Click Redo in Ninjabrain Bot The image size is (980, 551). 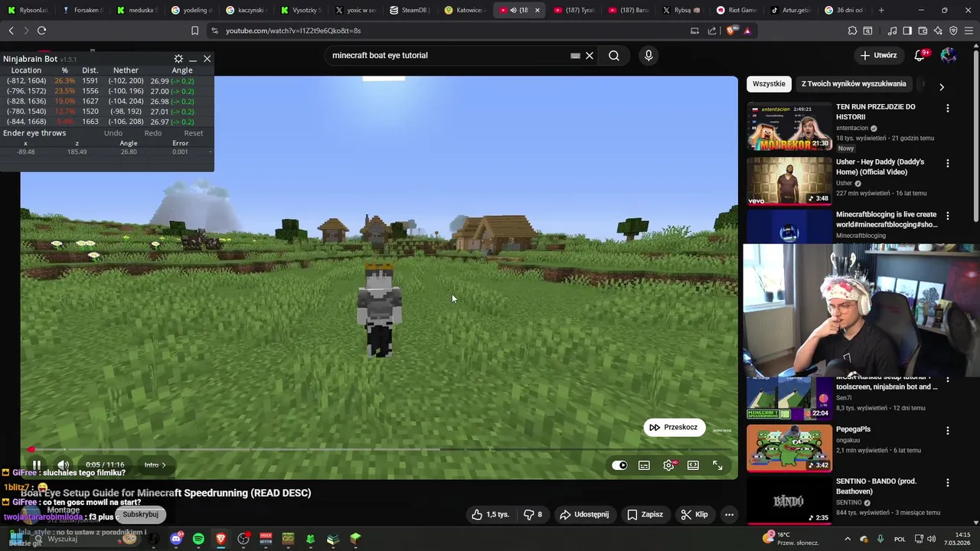click(153, 133)
